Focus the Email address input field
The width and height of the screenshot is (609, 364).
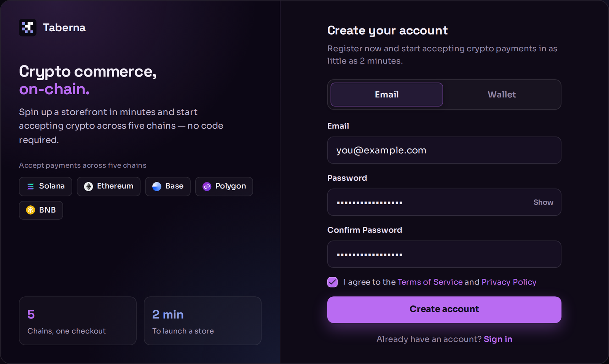[x=444, y=150]
